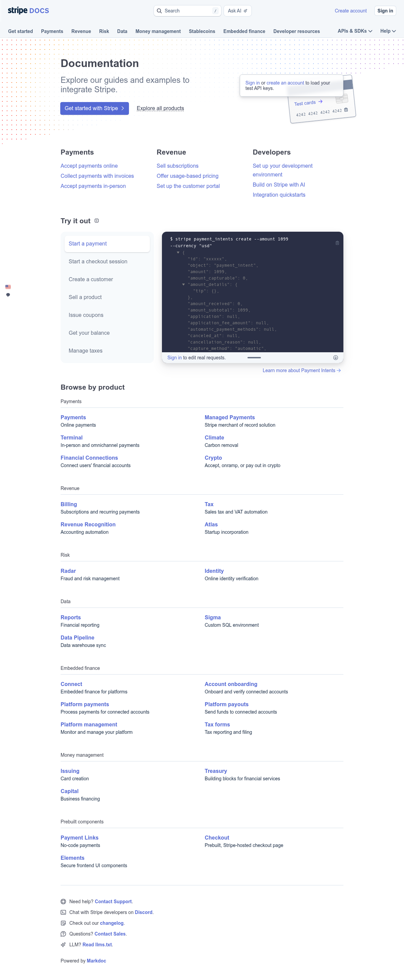Image resolution: width=404 pixels, height=980 pixels.
Task: Select Start a checkout session example
Action: point(107,261)
